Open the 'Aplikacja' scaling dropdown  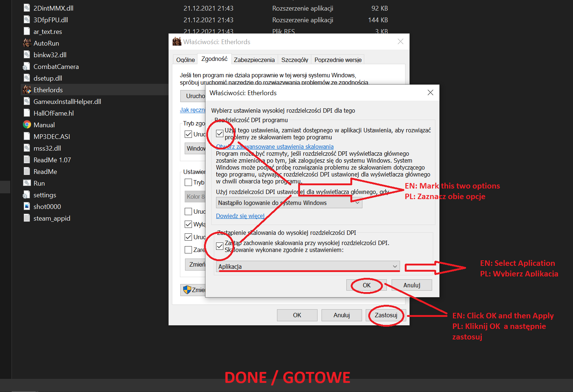pyautogui.click(x=308, y=266)
